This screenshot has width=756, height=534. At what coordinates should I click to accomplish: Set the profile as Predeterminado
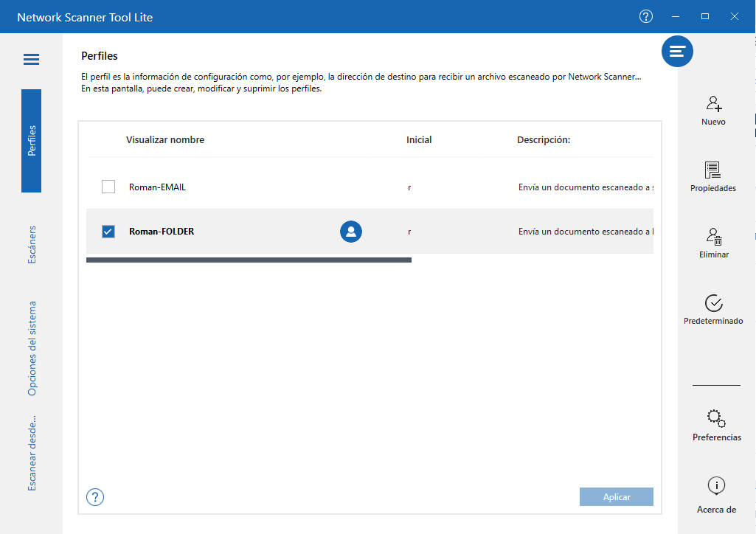(x=713, y=310)
